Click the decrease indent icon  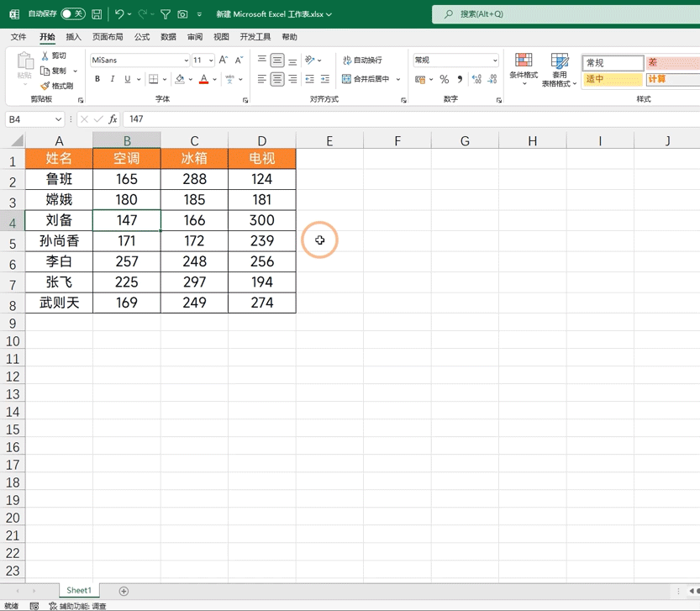(x=310, y=79)
